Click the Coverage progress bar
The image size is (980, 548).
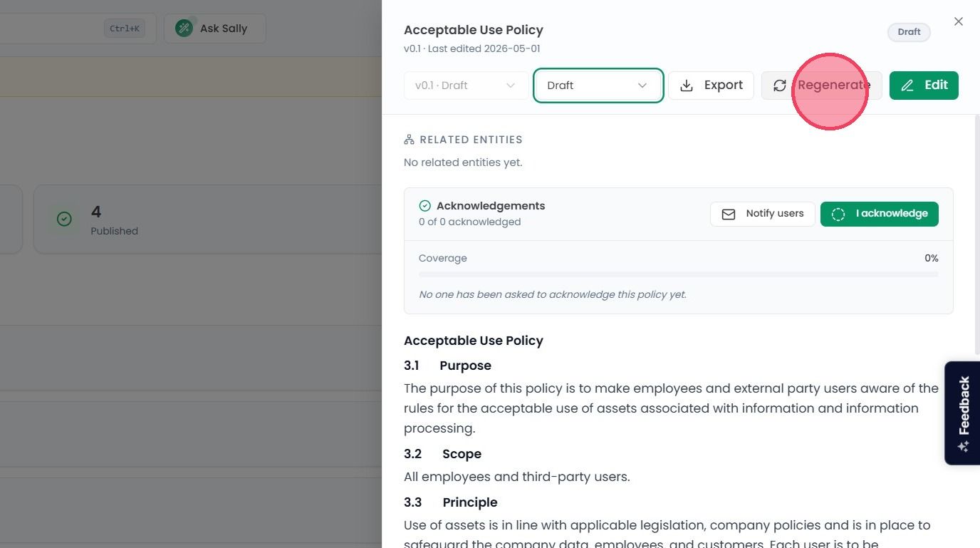click(x=679, y=274)
